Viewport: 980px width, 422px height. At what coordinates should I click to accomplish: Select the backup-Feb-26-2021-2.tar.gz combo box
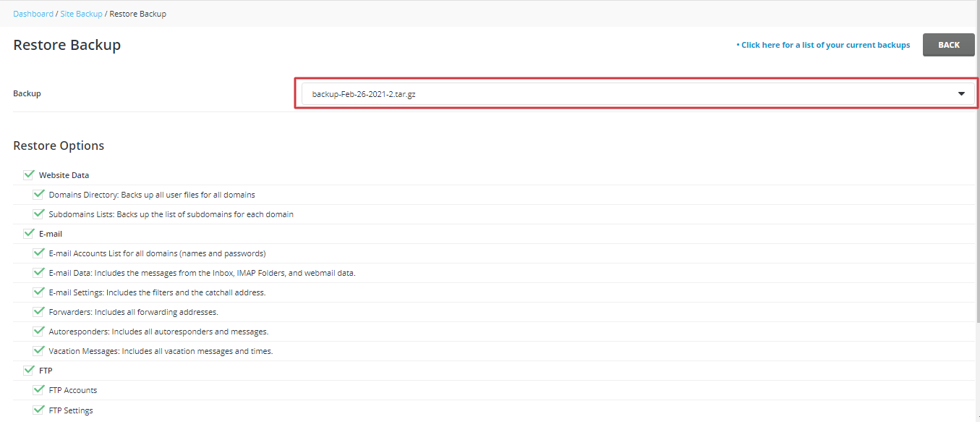click(638, 94)
